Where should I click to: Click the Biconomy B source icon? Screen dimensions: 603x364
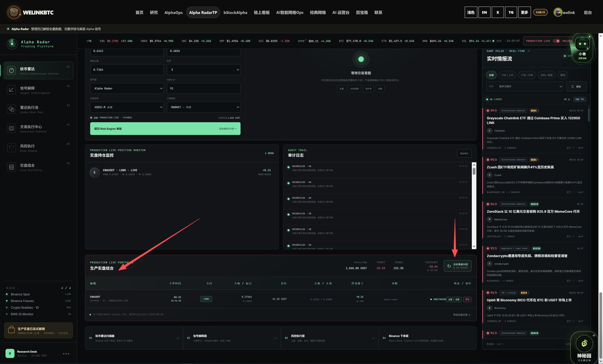coord(490,308)
